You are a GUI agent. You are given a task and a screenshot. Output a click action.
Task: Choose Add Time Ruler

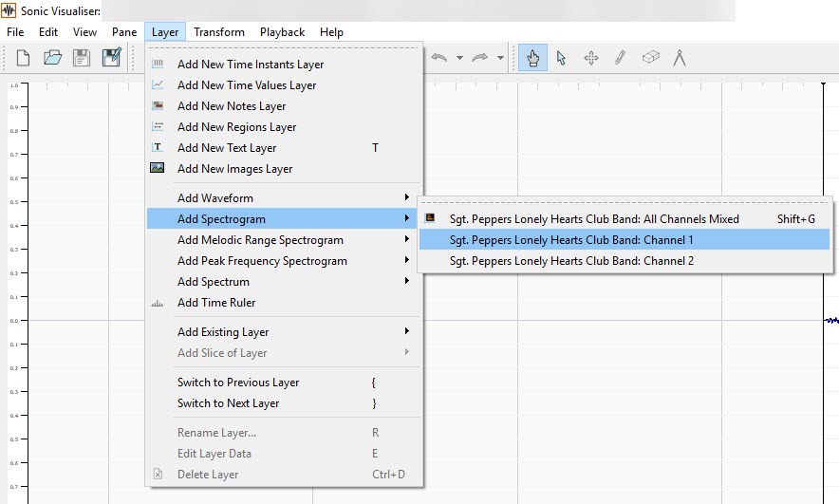tap(283, 302)
